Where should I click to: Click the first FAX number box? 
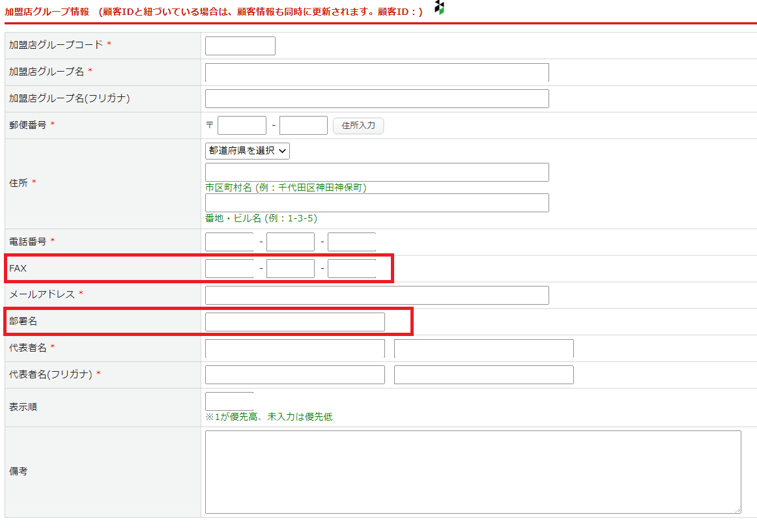(x=229, y=269)
